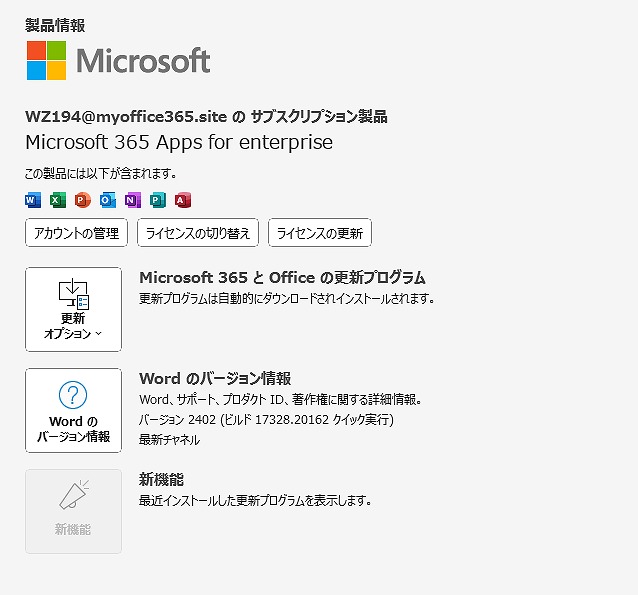Click the Microsoft wordmark text
The height and width of the screenshot is (595, 638).
click(x=143, y=61)
